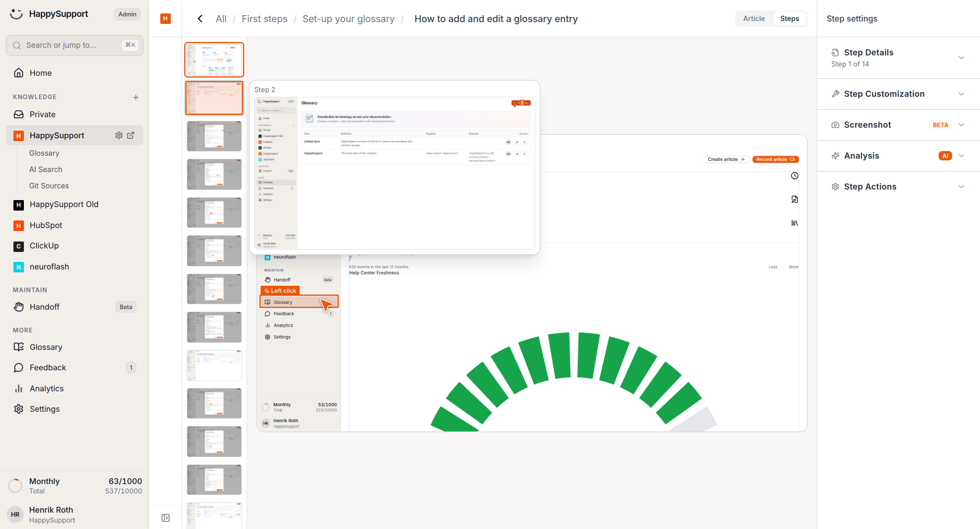
Task: Open HappySupport external link icon
Action: tap(131, 135)
